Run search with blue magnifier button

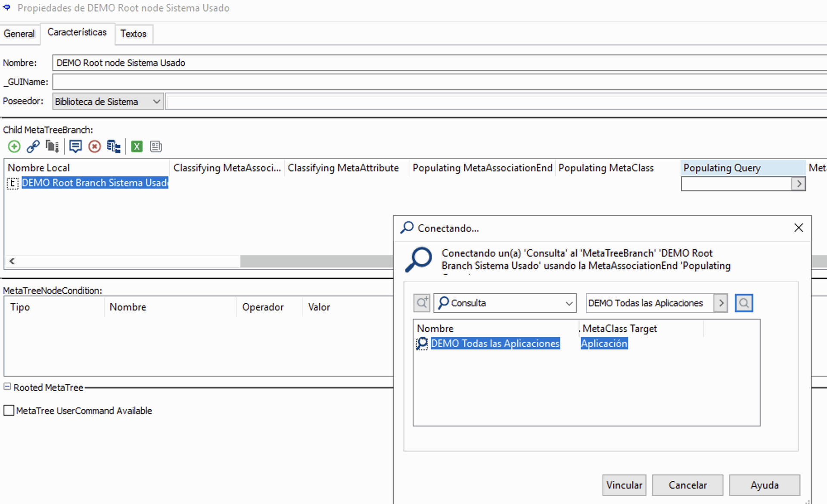coord(744,303)
